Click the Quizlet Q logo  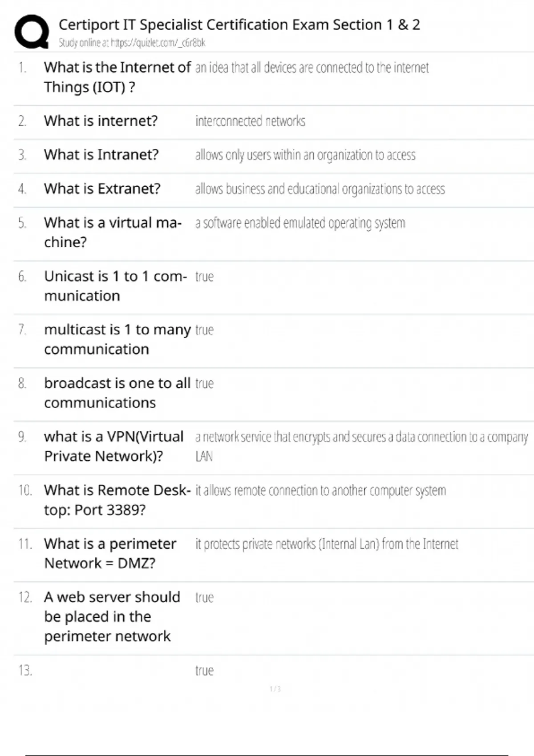click(x=32, y=32)
